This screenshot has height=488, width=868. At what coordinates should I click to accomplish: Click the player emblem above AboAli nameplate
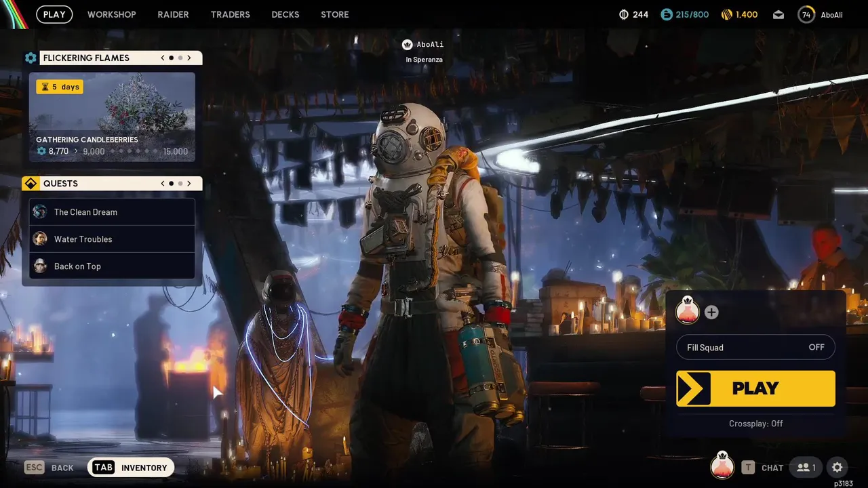407,45
